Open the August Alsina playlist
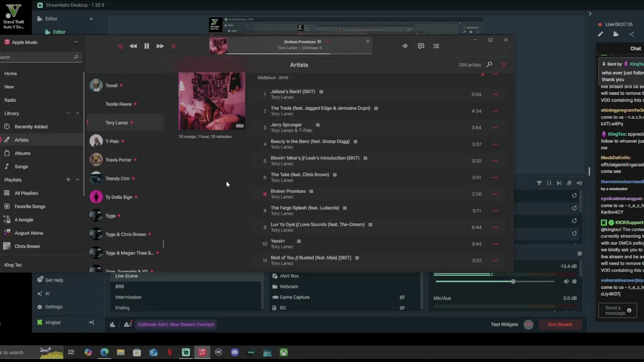Image resolution: width=644 pixels, height=362 pixels. [29, 233]
